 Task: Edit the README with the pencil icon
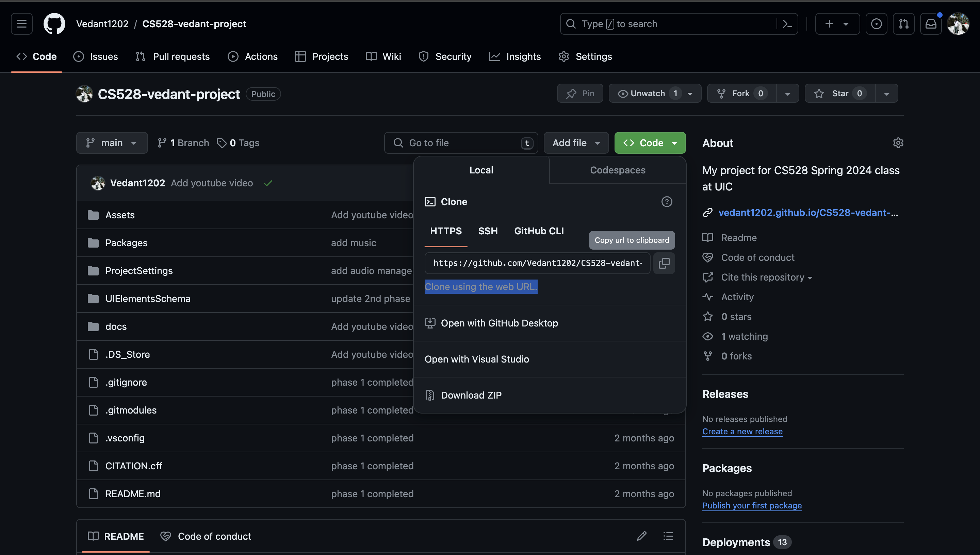pyautogui.click(x=642, y=536)
